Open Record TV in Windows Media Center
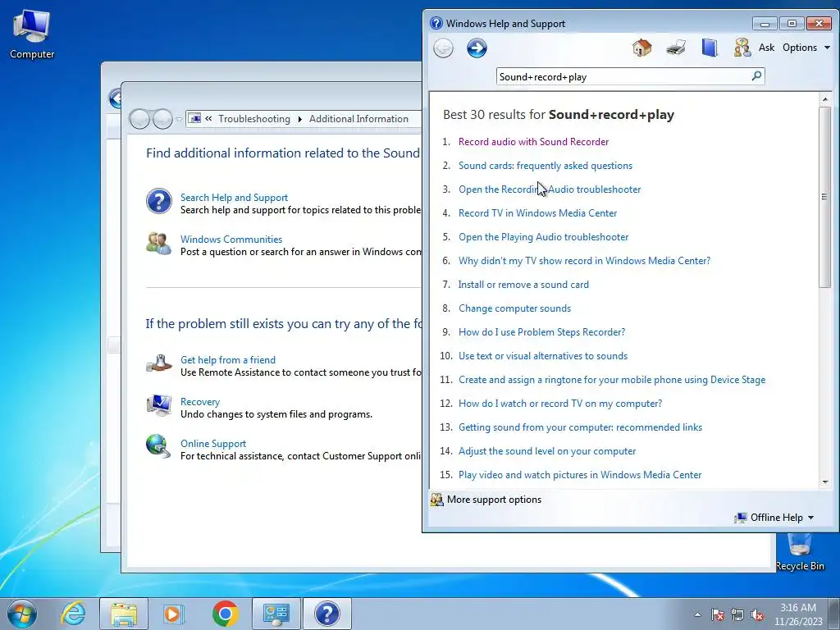 (537, 213)
